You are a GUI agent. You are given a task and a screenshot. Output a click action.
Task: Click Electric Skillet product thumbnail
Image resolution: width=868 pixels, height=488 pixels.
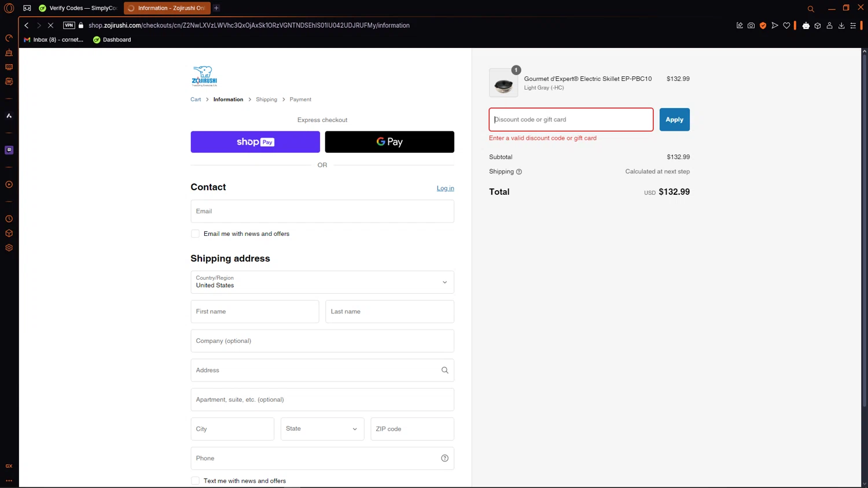[503, 83]
